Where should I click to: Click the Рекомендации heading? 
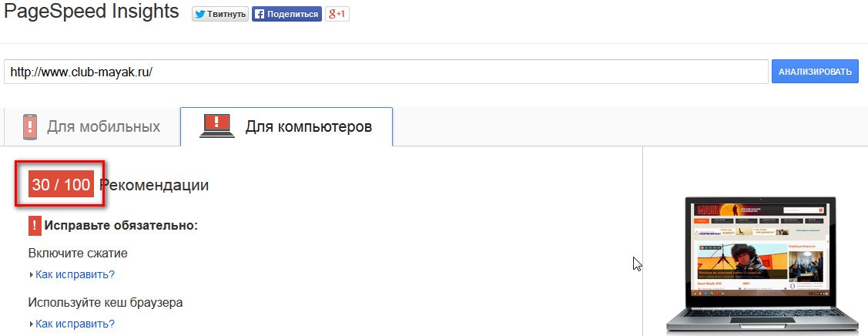[x=154, y=185]
